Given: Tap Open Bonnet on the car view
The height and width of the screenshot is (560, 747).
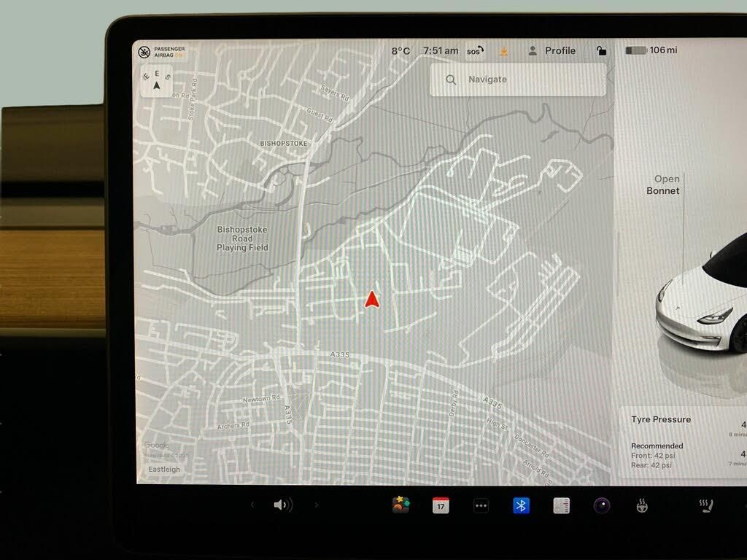Looking at the screenshot, I should [662, 184].
